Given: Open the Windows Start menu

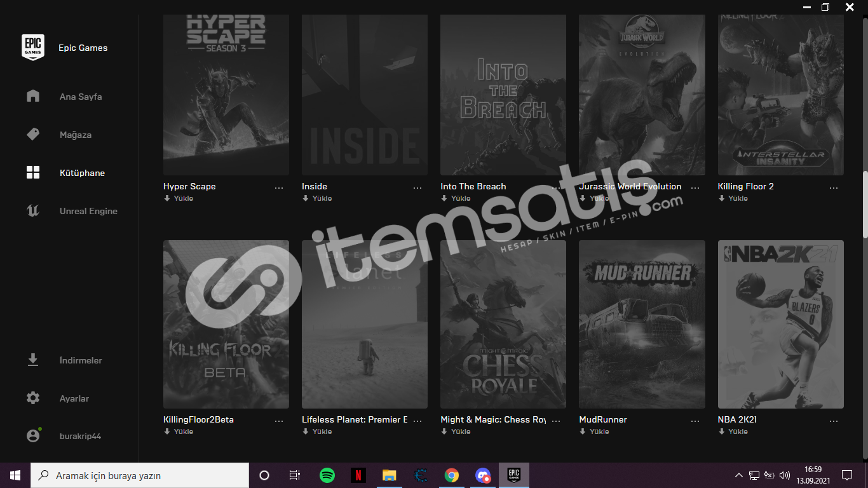Looking at the screenshot, I should click(15, 475).
